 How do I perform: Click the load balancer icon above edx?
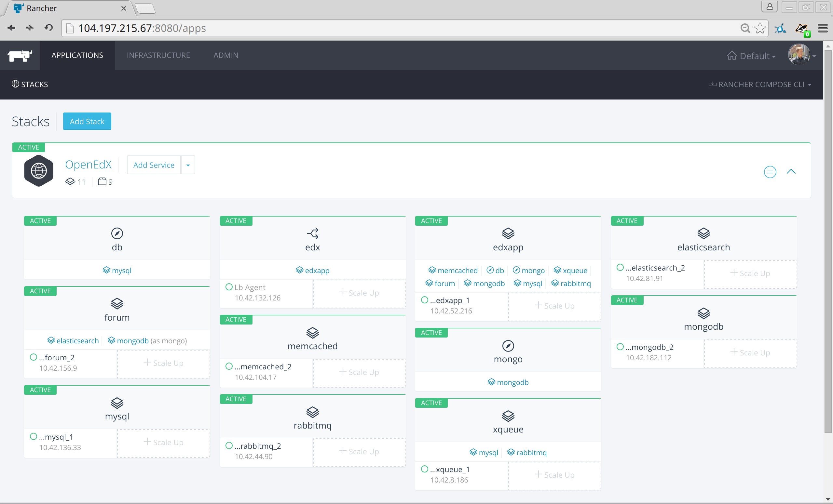312,233
